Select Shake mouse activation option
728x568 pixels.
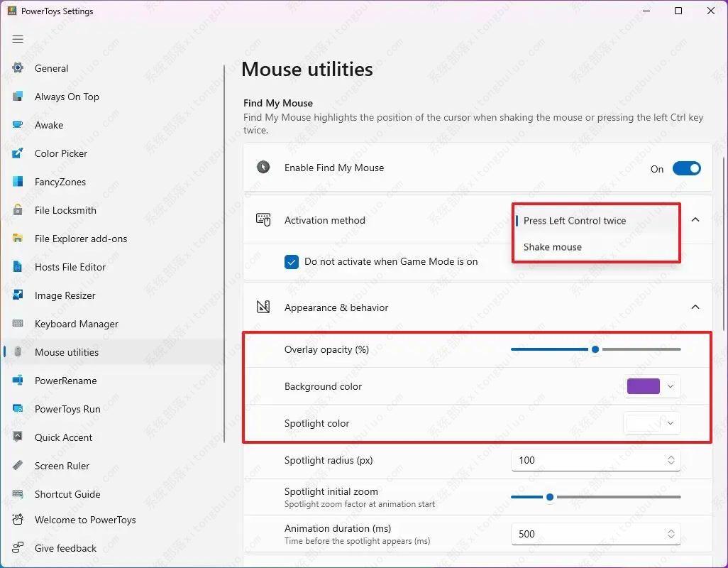pos(553,247)
